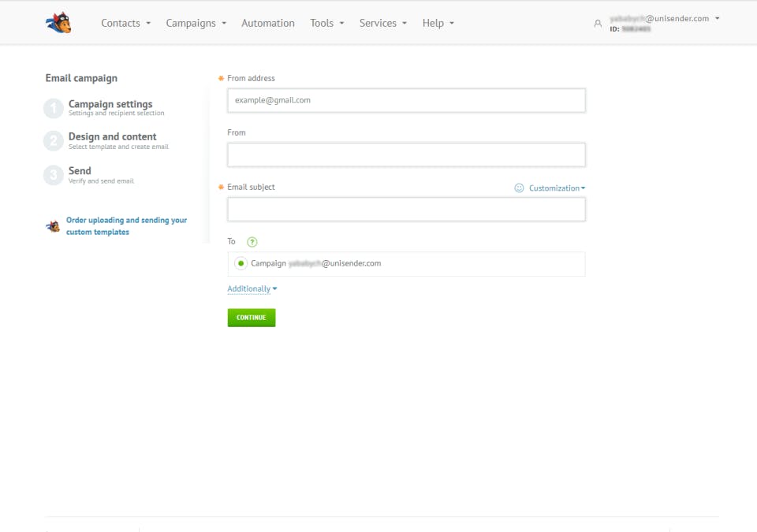Focus the Email subject input field
Image resolution: width=757 pixels, height=532 pixels.
(407, 210)
